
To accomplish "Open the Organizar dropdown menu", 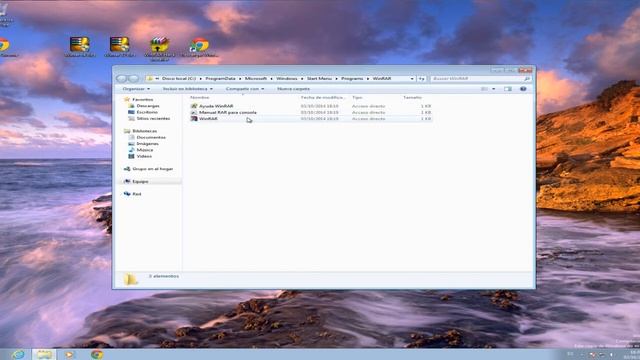I will [136, 89].
